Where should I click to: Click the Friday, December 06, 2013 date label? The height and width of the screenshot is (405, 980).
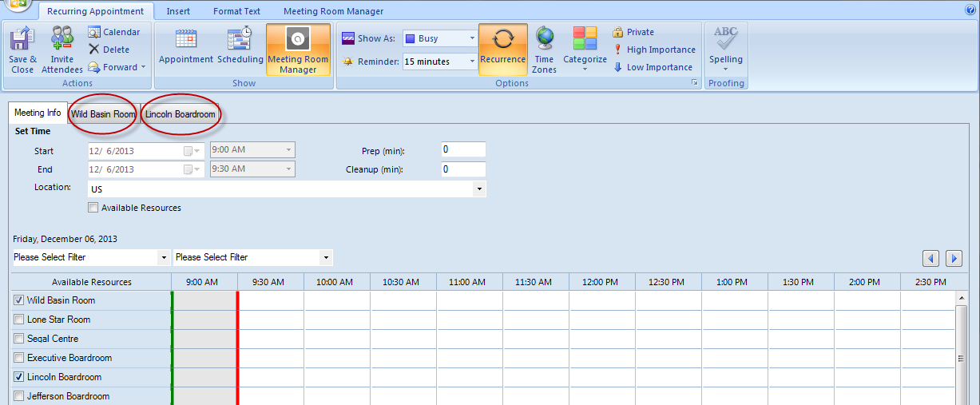pyautogui.click(x=65, y=239)
